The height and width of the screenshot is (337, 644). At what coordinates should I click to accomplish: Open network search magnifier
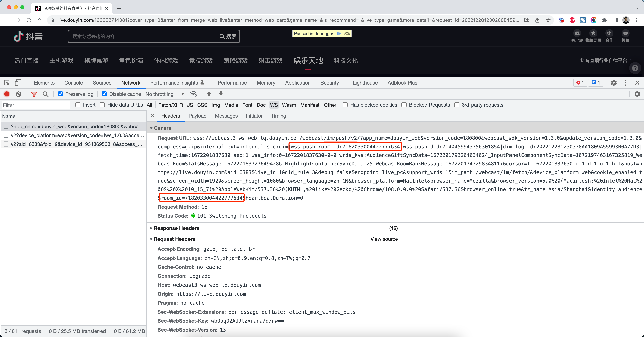(x=45, y=94)
